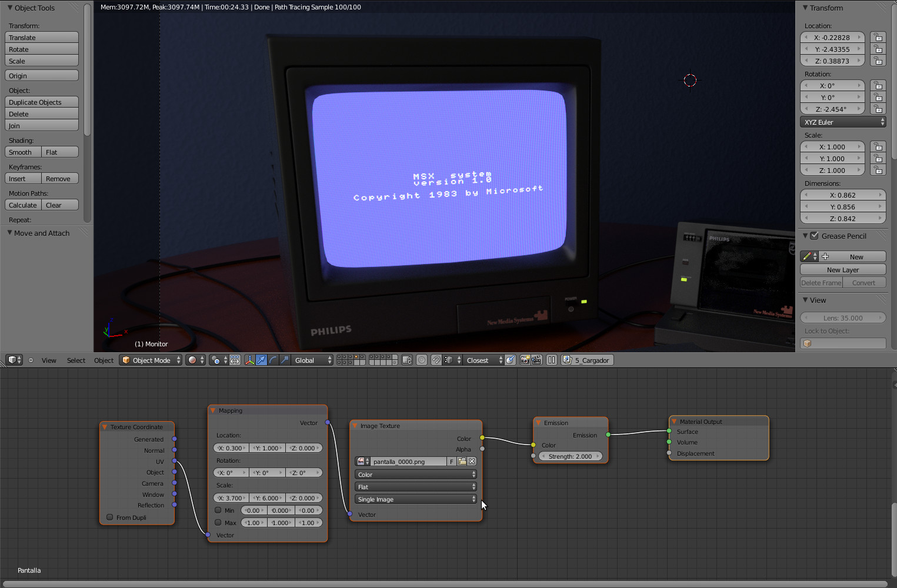The image size is (897, 588).
Task: Open the Object Mode dropdown
Action: click(151, 360)
